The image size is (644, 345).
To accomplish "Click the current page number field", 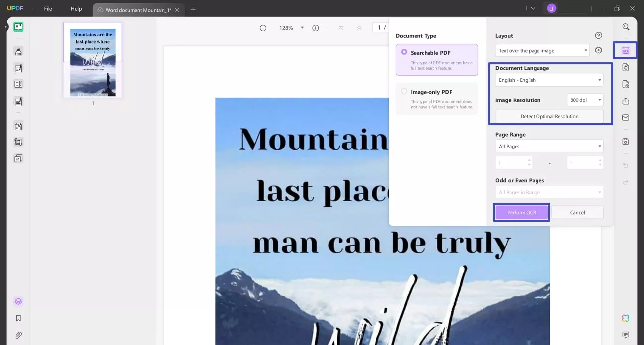I will 379,28.
